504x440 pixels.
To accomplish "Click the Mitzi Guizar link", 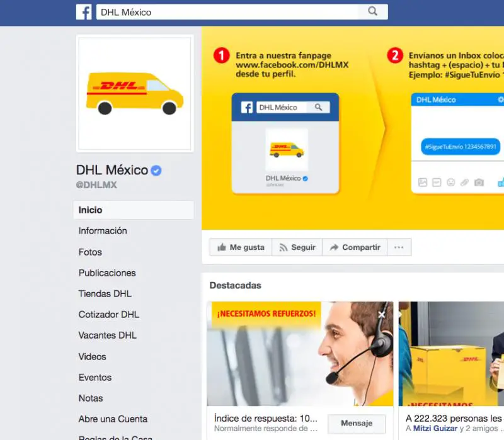I will [x=435, y=429].
